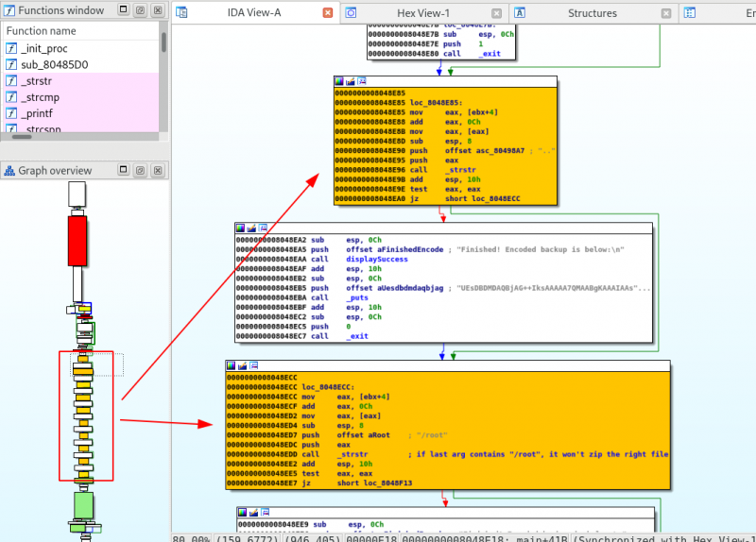Click the node color icon on the loc_8048E85 block
This screenshot has width=756, height=542.
339,82
